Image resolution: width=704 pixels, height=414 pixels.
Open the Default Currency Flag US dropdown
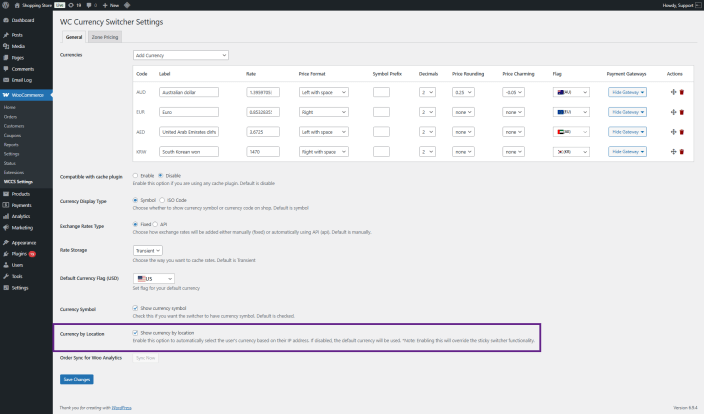pos(154,278)
